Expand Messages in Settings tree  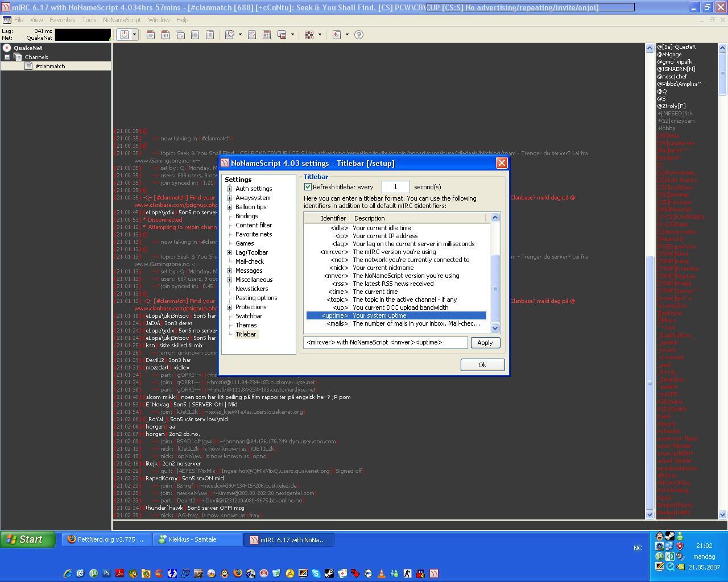pyautogui.click(x=230, y=271)
